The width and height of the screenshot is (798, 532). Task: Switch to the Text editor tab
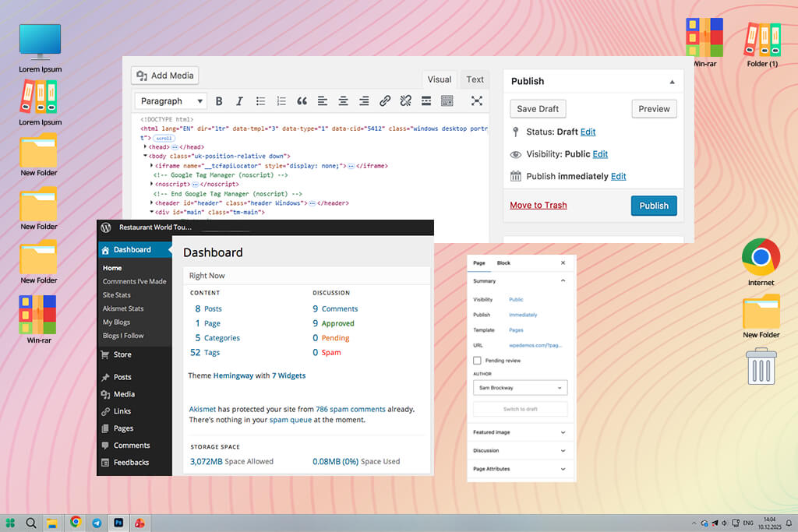475,79
